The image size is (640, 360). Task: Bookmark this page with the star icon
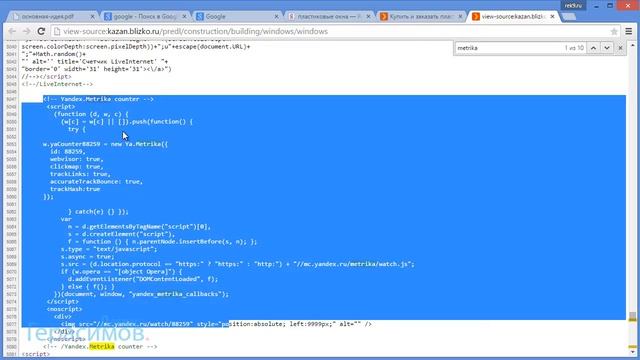click(613, 31)
